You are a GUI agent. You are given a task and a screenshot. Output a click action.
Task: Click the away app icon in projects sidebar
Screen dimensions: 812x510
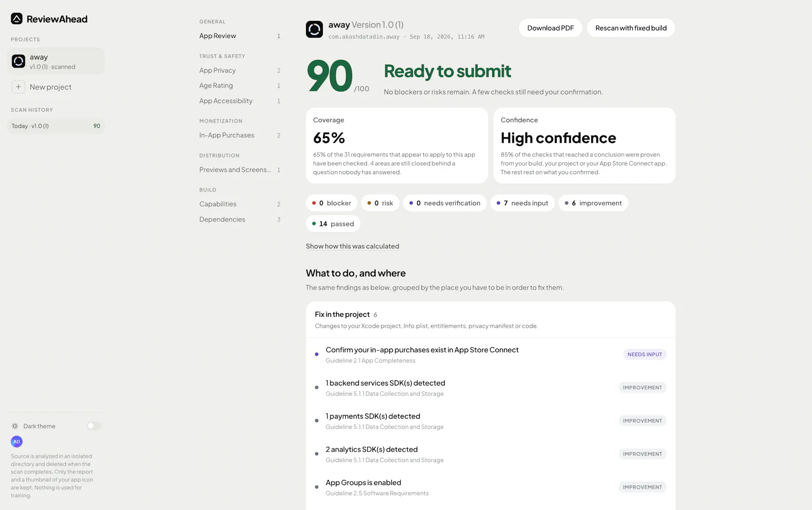[18, 61]
